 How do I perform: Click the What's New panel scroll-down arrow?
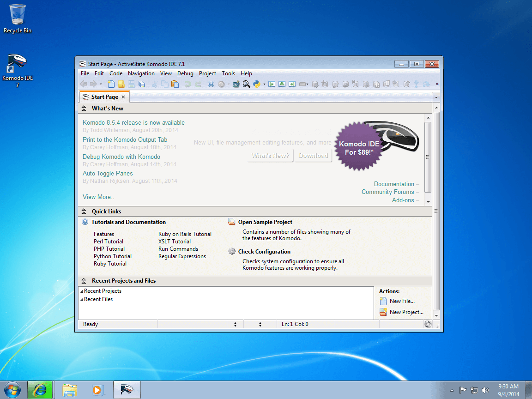[x=428, y=202]
